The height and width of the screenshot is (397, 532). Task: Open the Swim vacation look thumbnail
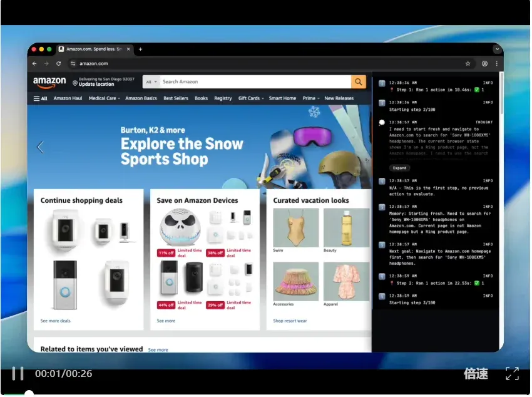click(296, 228)
